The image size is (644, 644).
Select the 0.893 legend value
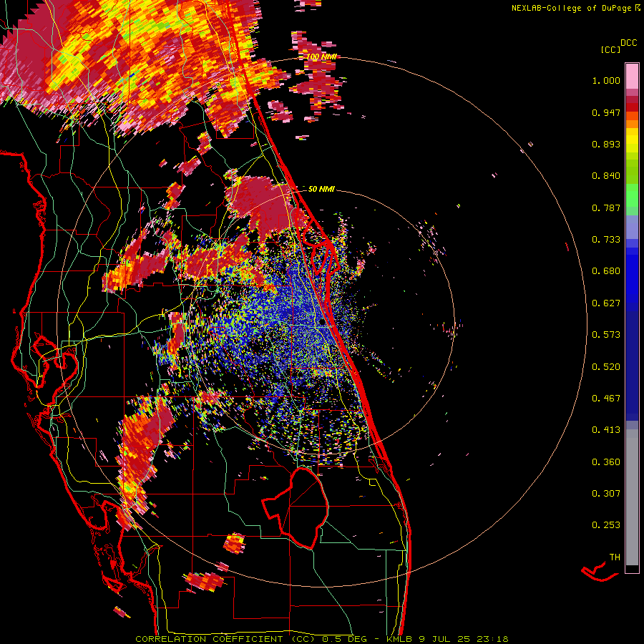[x=606, y=144]
